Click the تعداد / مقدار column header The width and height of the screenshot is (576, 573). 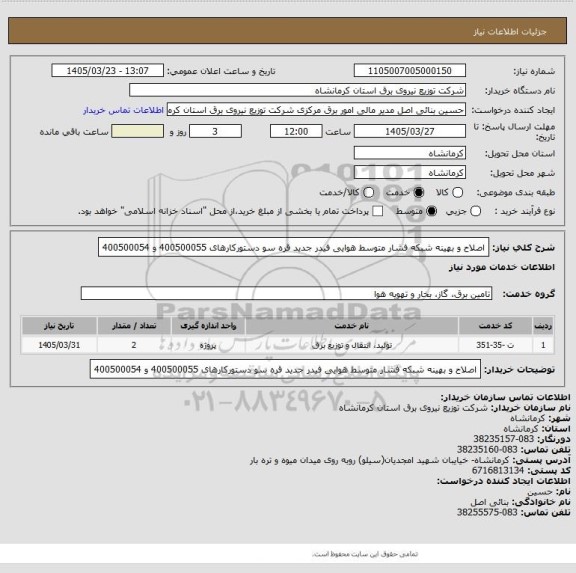pyautogui.click(x=134, y=326)
